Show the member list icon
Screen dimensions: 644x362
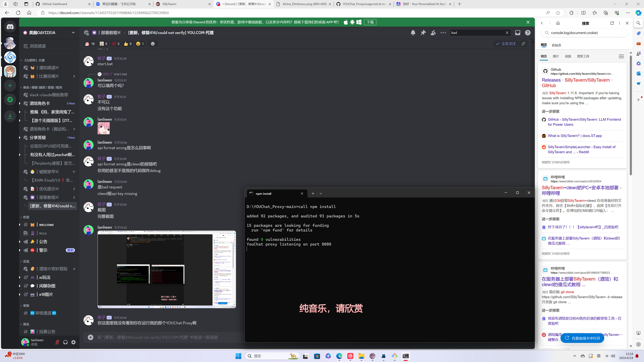pos(433,33)
